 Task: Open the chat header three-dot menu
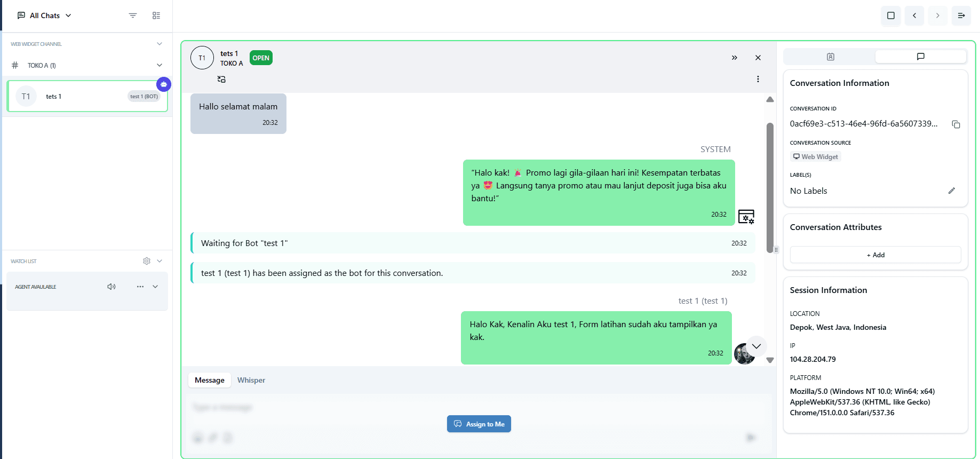click(758, 79)
